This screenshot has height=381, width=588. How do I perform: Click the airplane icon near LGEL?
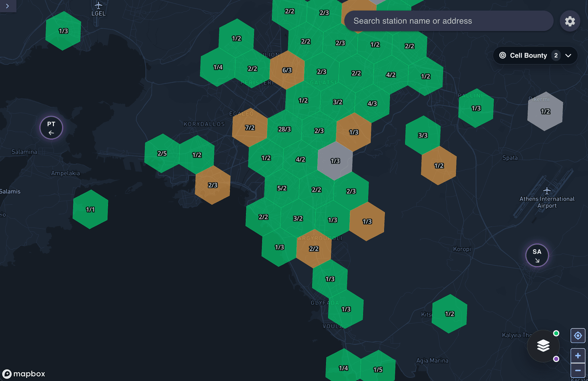tap(98, 5)
